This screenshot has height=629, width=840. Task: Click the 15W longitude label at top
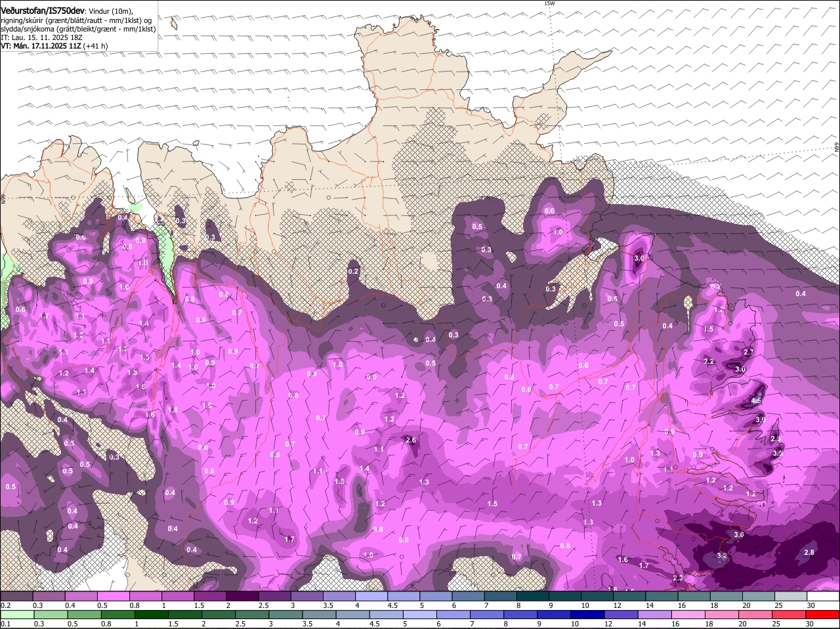click(x=549, y=3)
